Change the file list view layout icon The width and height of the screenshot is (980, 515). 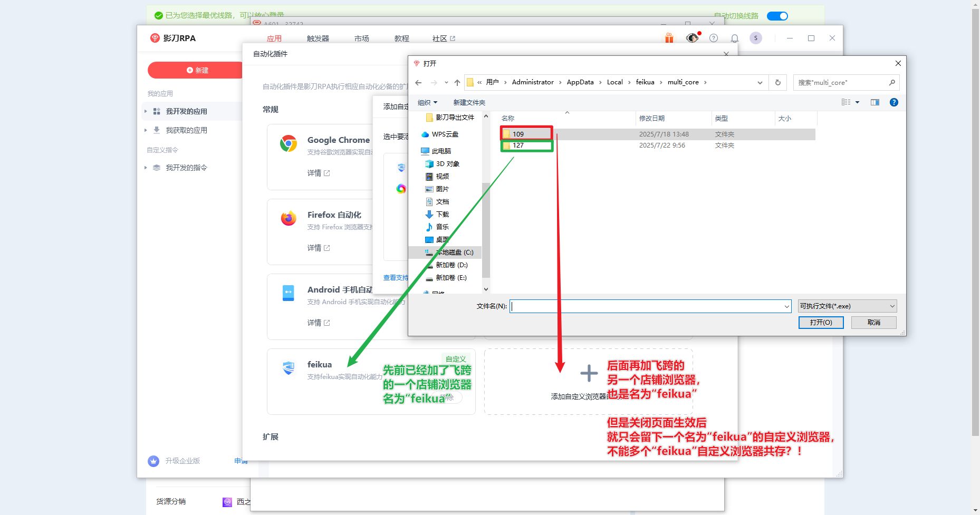pyautogui.click(x=846, y=102)
